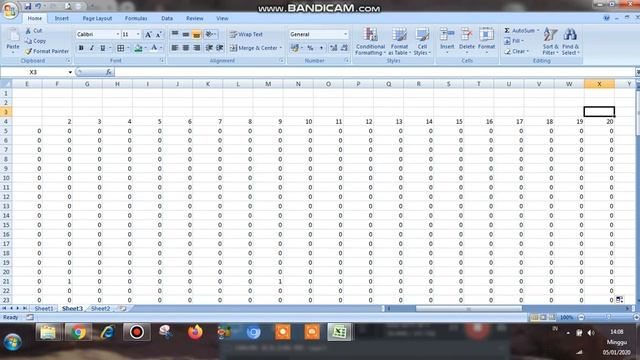Viewport: 640px width, 360px height.
Task: Click the Delete cells button
Action: (467, 40)
